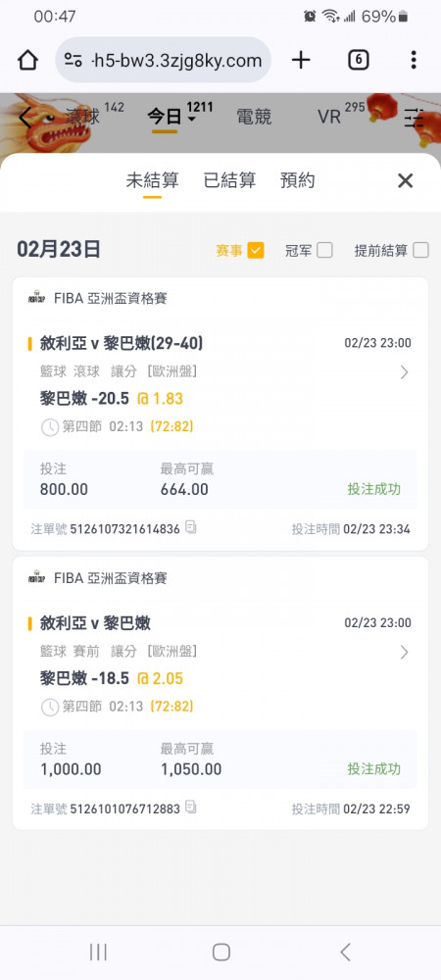Uncheck the 賽事 checkbox

point(256,251)
